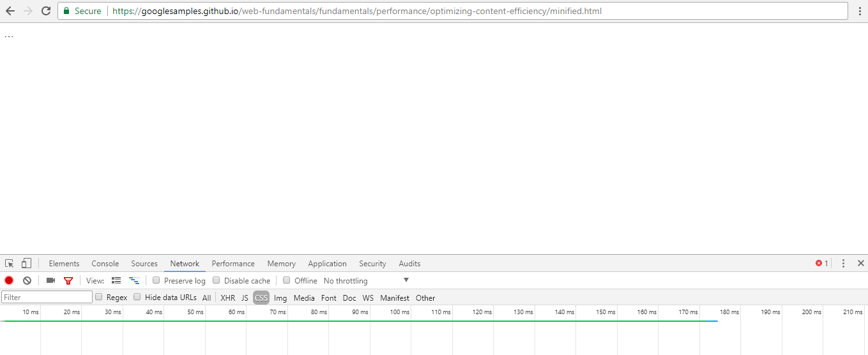Activate the inspect element picker icon
Screen dimensions: 868x355
10,263
